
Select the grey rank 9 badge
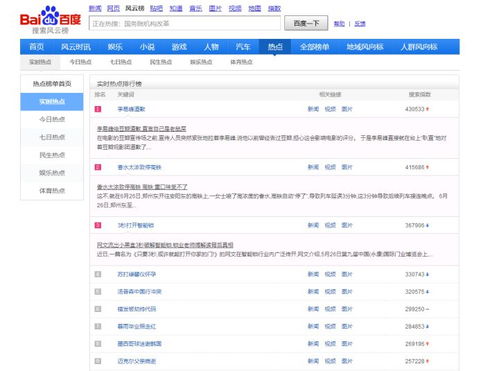[x=98, y=361]
